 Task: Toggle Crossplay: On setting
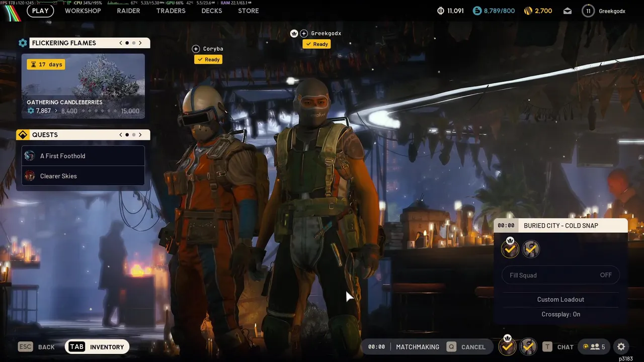(x=560, y=314)
